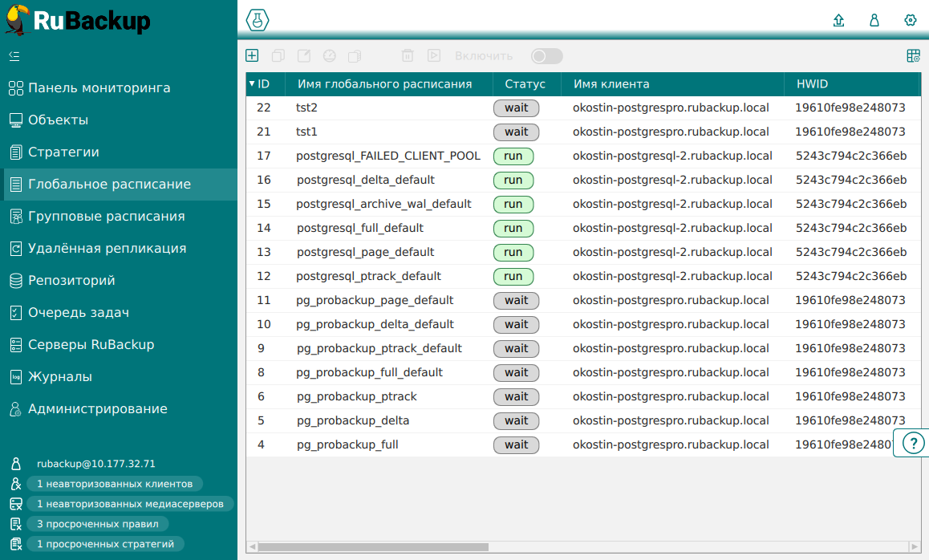Select the pg_probackup_ptrack row with ID 6
This screenshot has width=929, height=560.
583,396
